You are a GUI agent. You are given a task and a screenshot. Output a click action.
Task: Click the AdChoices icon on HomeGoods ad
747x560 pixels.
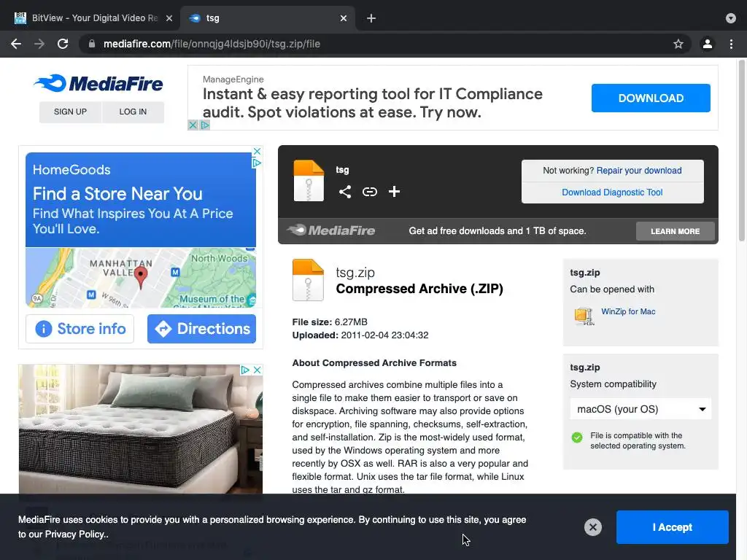257,163
